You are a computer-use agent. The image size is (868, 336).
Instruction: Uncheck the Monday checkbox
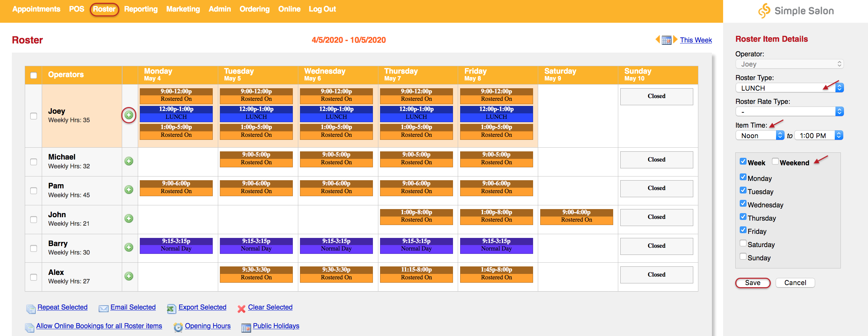pyautogui.click(x=743, y=177)
